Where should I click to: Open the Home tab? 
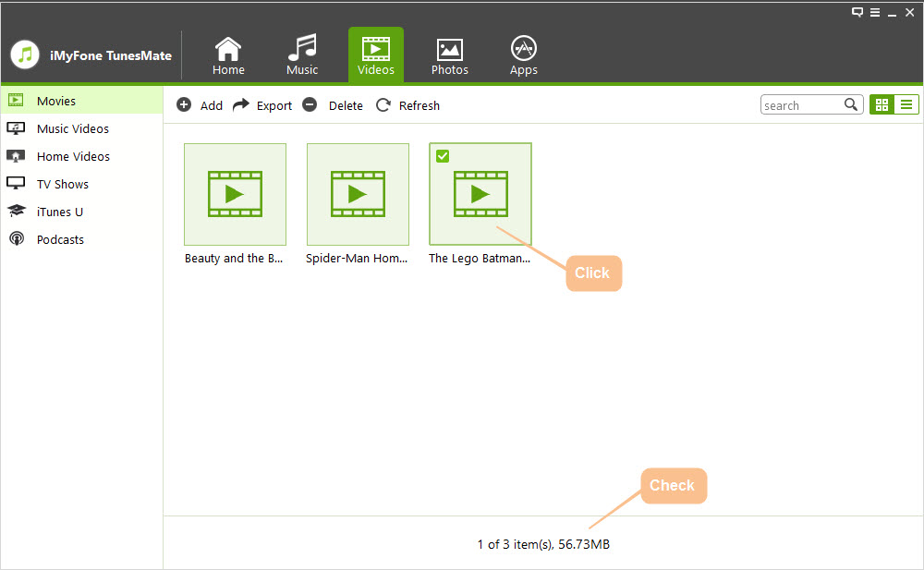pyautogui.click(x=228, y=55)
